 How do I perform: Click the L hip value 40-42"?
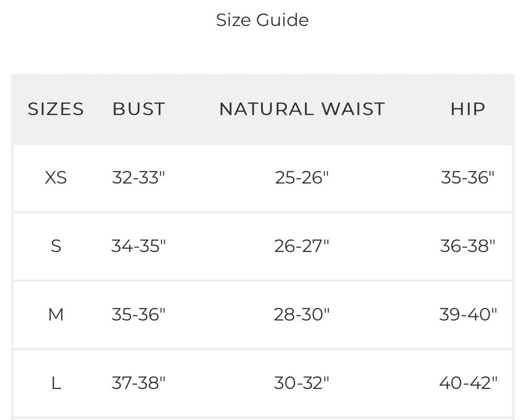point(468,383)
